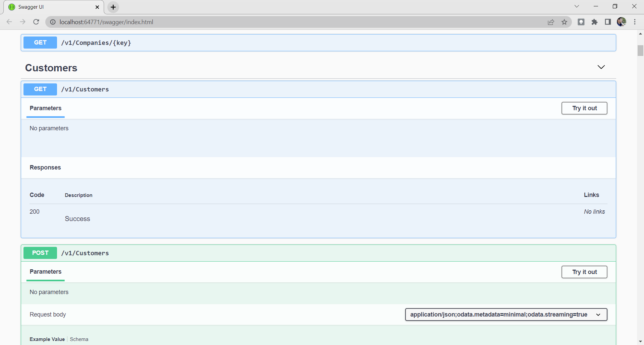Click the page reload icon
The height and width of the screenshot is (345, 644).
36,22
